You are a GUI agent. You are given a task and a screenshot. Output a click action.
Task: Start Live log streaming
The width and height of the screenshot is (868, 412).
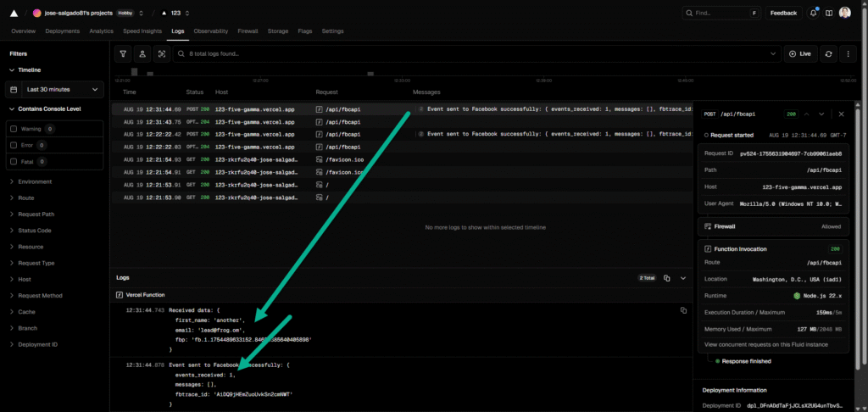(x=799, y=53)
